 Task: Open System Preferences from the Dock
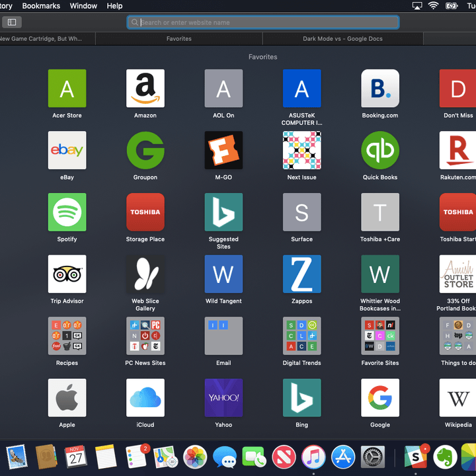tap(373, 457)
